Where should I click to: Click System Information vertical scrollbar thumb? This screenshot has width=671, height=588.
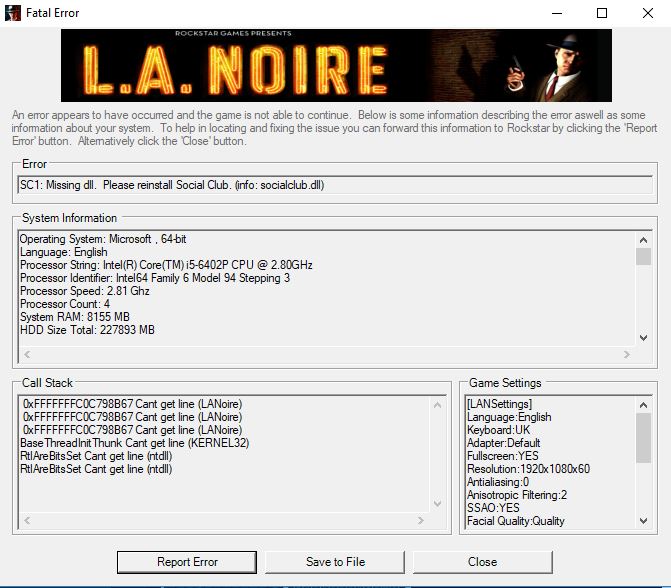(x=643, y=256)
